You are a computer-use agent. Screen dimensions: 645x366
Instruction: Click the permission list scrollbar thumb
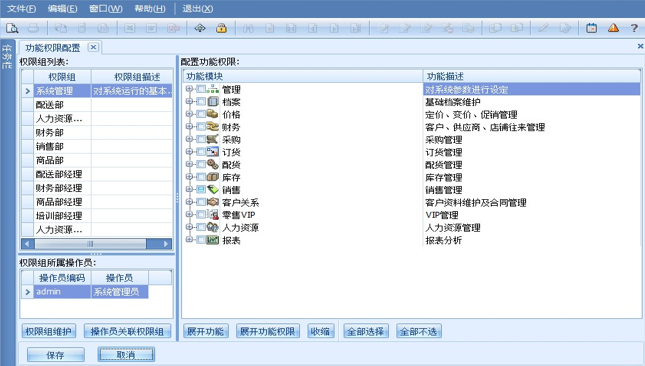pyautogui.click(x=90, y=244)
